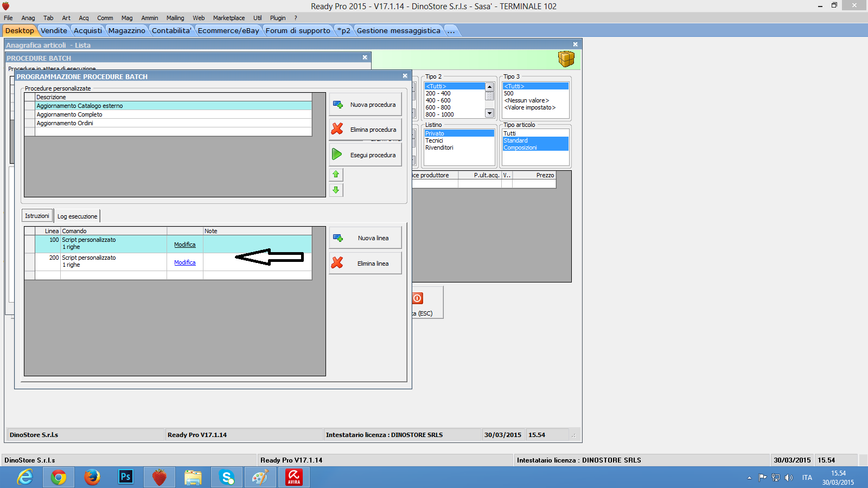
Task: Delete the line with Elimina linea
Action: coord(365,264)
